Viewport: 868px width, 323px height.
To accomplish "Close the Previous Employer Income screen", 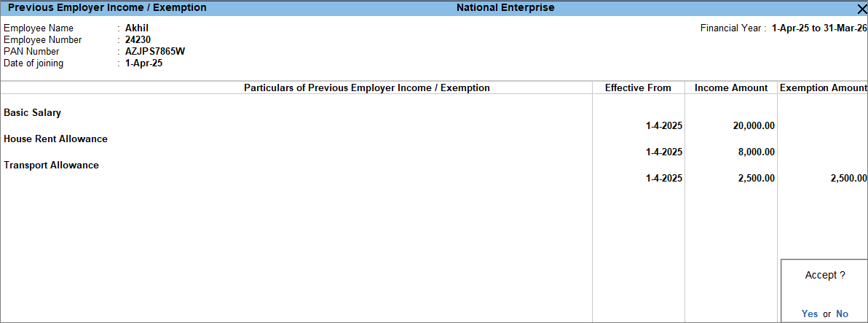I will tap(861, 8).
